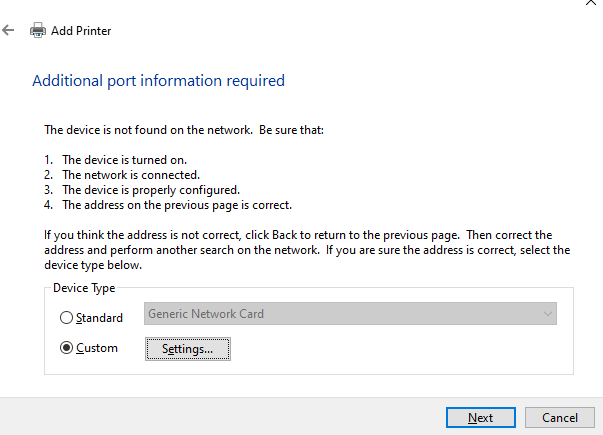Click the line 'The device is properly configured'
This screenshot has width=603, height=435.
[x=150, y=189]
